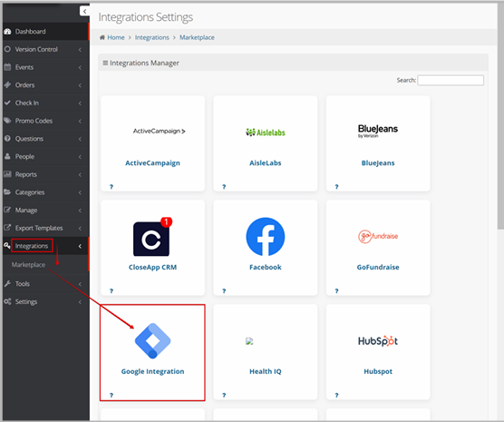The height and width of the screenshot is (422, 504).
Task: Click the ActiveCampaign logo
Action: click(160, 131)
